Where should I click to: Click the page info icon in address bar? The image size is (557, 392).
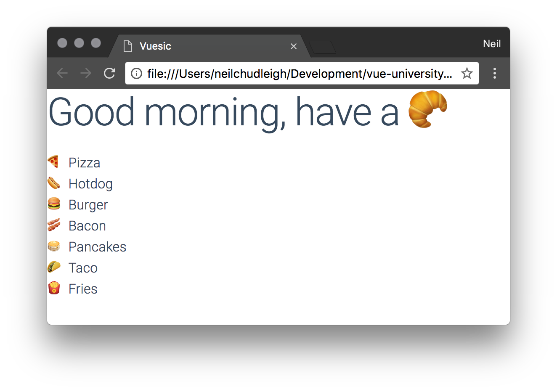136,73
